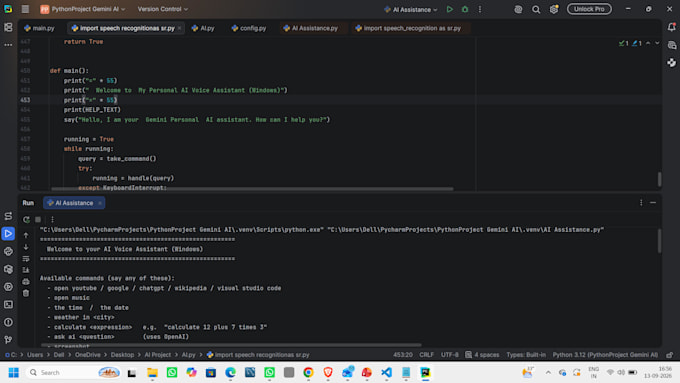The image size is (680, 383).
Task: Open the Python Packages tool window
Action: tap(8, 269)
